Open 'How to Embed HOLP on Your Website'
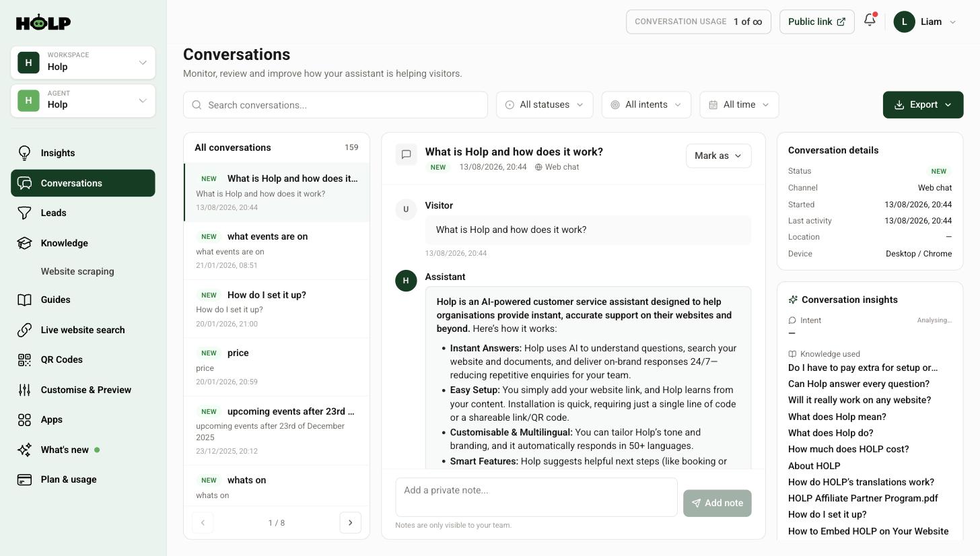The image size is (980, 556). (x=868, y=531)
